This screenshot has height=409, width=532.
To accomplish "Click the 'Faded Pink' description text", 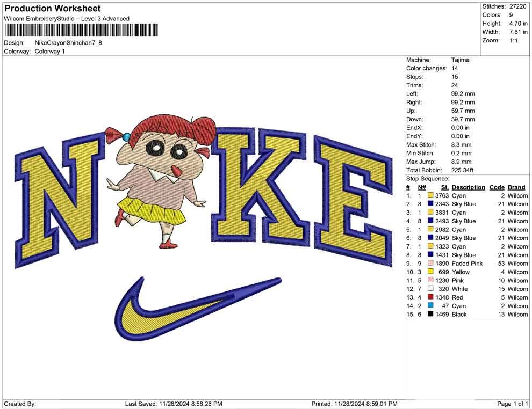I will (x=467, y=264).
